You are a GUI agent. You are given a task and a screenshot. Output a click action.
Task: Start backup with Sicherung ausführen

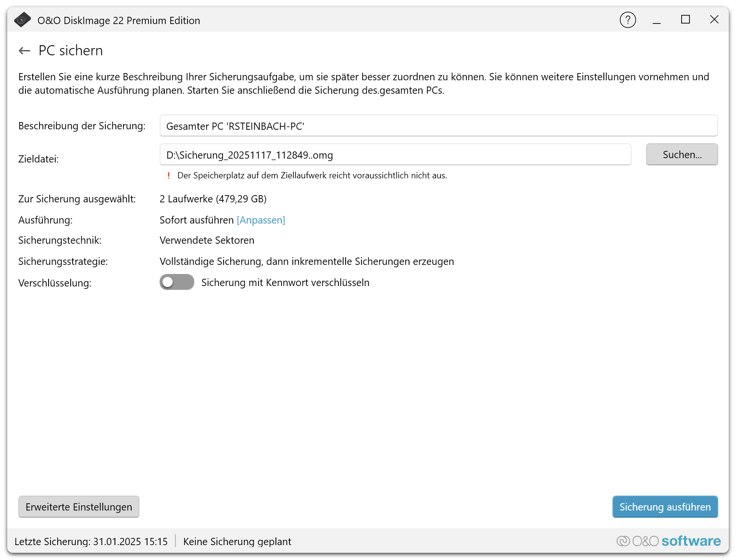[665, 507]
